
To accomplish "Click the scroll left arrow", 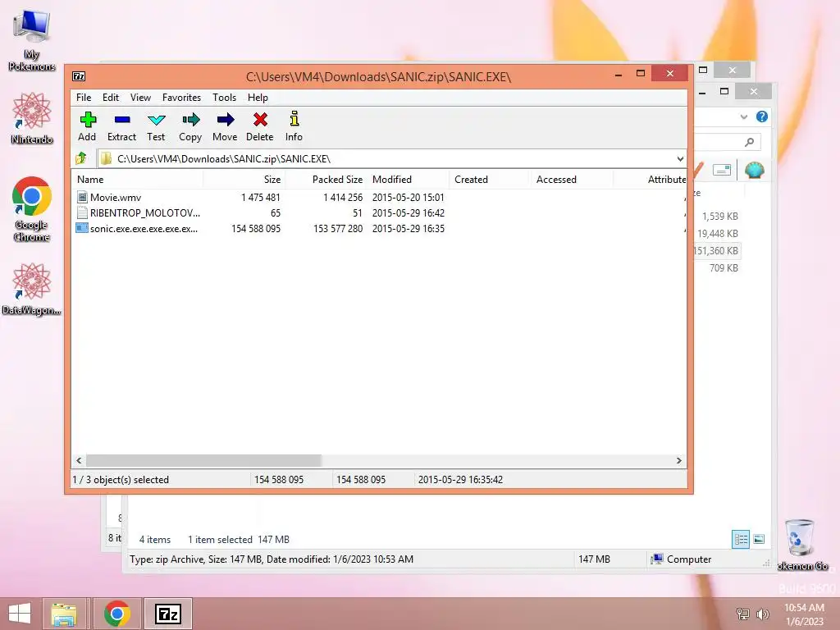I will coord(80,461).
